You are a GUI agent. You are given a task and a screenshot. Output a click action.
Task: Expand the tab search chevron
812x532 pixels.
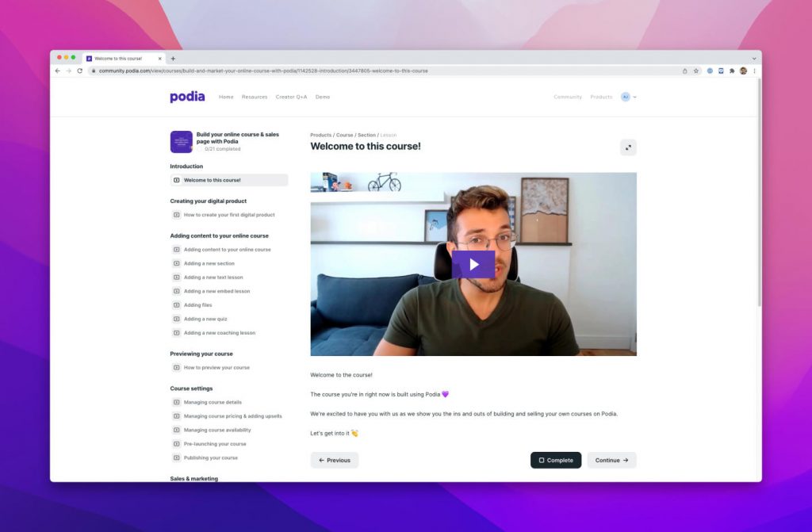point(753,58)
